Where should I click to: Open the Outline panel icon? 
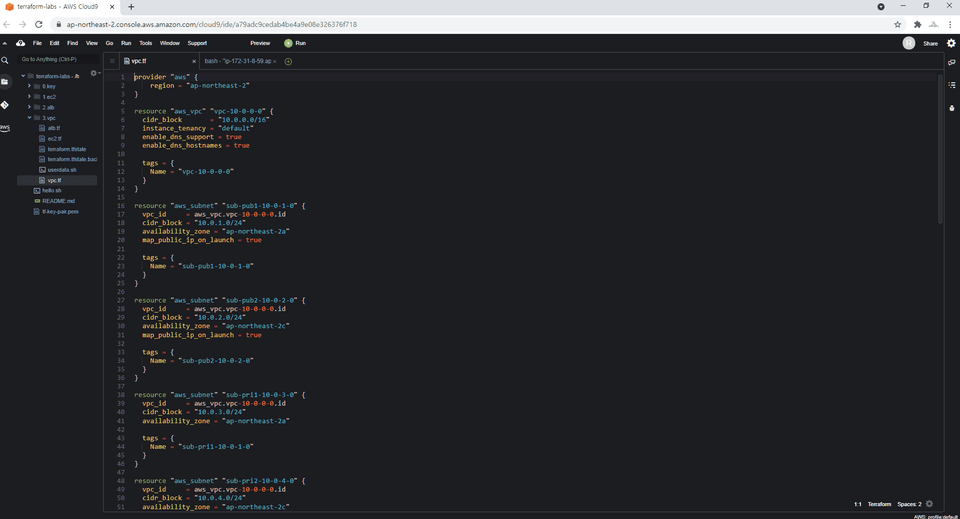click(x=951, y=85)
